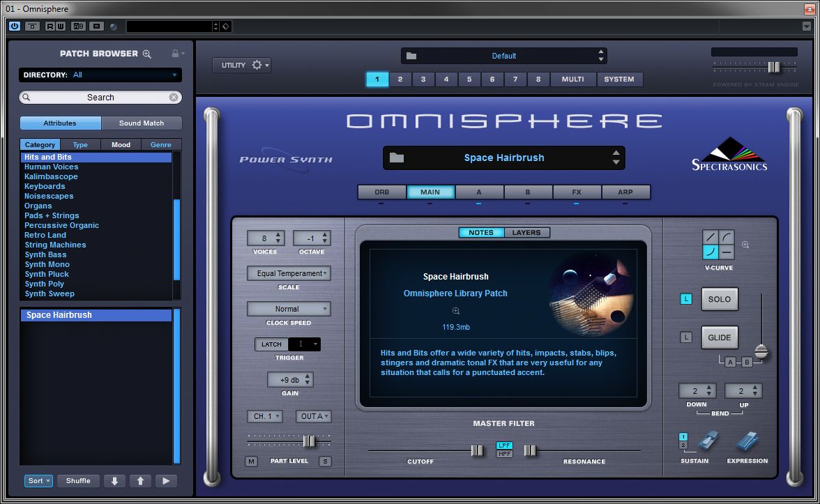Open the Default multi folder icon
The width and height of the screenshot is (820, 504).
pos(411,56)
